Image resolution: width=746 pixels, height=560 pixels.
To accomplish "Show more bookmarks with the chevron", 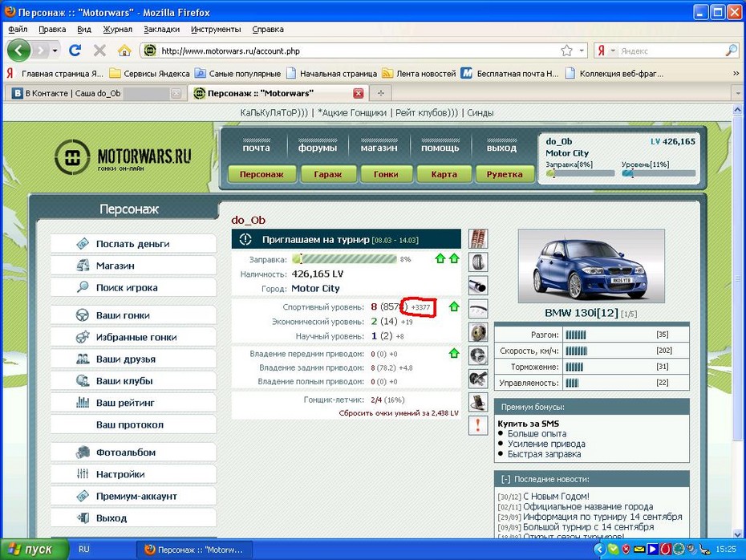I will point(736,73).
